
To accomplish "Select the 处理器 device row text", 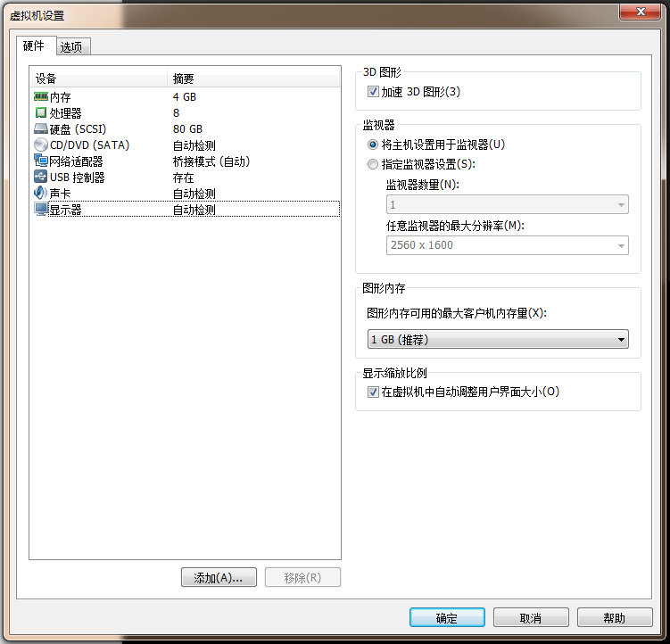I will pyautogui.click(x=65, y=113).
